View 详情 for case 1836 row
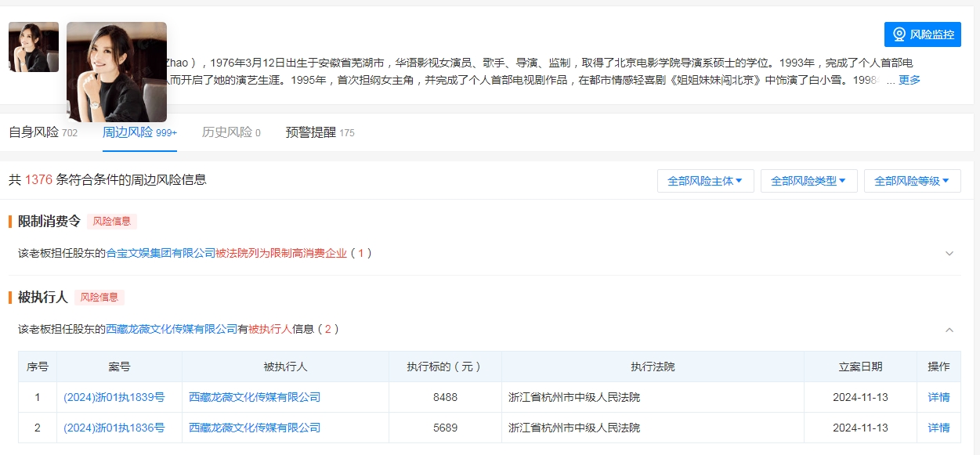This screenshot has width=980, height=455. click(x=938, y=428)
